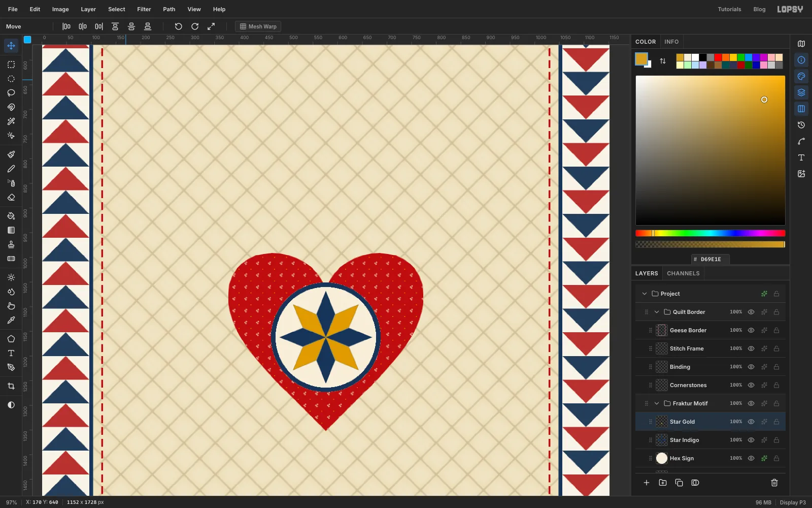Select the Crop tool

point(11,386)
